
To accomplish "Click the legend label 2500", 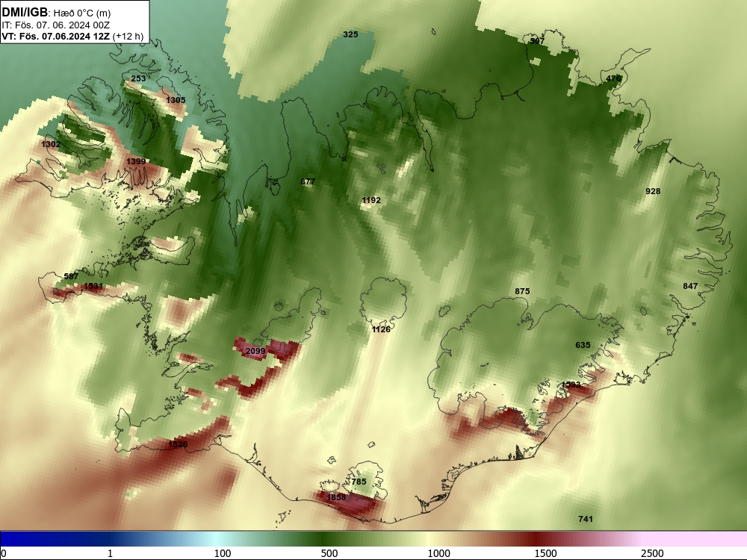I will tap(652, 553).
